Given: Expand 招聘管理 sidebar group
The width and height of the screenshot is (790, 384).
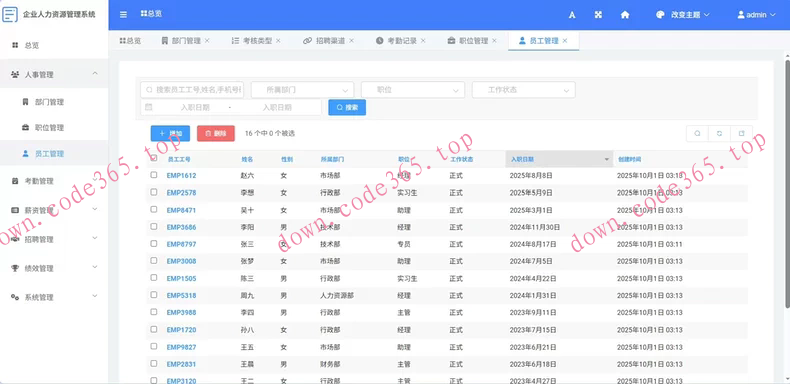Looking at the screenshot, I should [x=54, y=239].
